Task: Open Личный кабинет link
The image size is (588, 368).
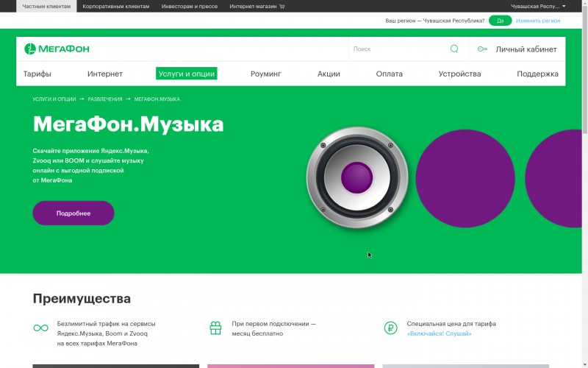Action: pos(526,49)
